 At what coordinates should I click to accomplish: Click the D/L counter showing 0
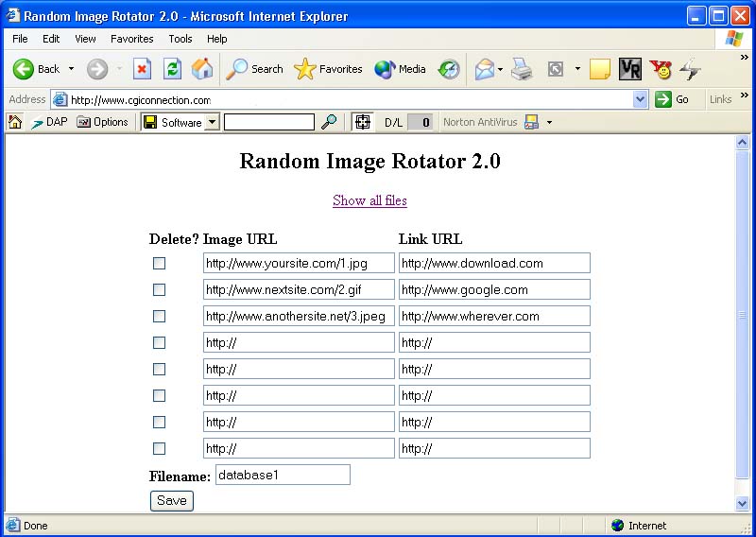(x=420, y=122)
